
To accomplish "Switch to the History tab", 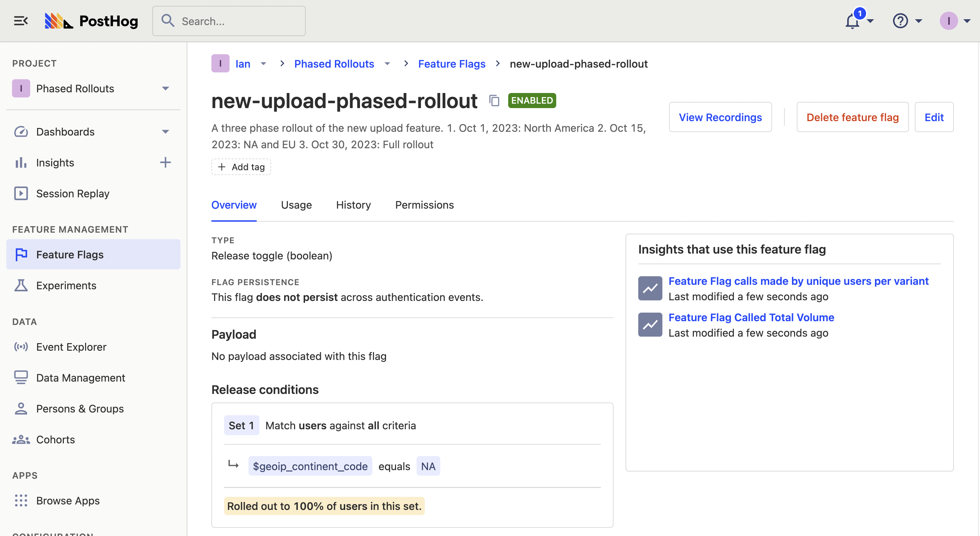I will point(353,205).
